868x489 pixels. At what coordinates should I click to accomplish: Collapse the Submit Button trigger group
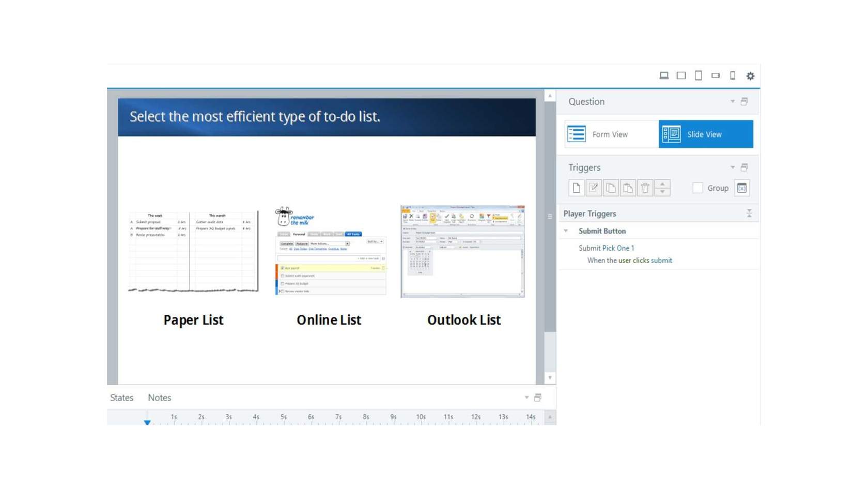point(566,231)
